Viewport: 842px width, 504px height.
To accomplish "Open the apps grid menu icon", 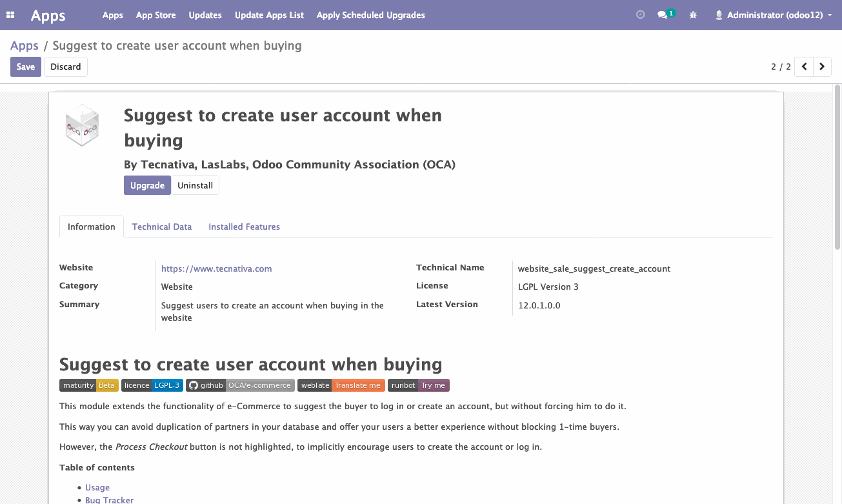I will [10, 15].
